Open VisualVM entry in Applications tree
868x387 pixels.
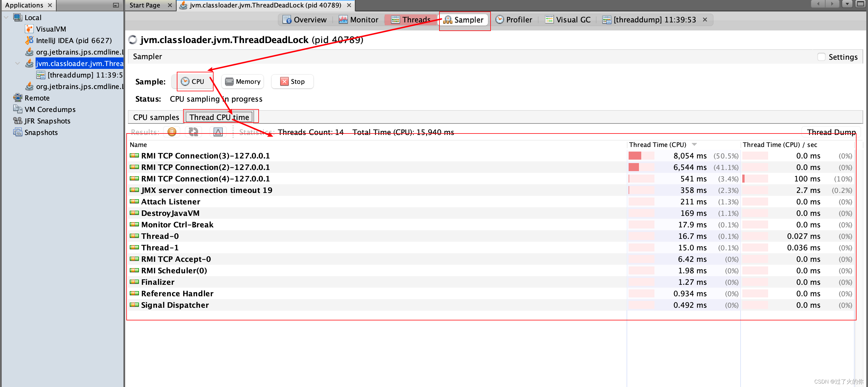(x=51, y=29)
